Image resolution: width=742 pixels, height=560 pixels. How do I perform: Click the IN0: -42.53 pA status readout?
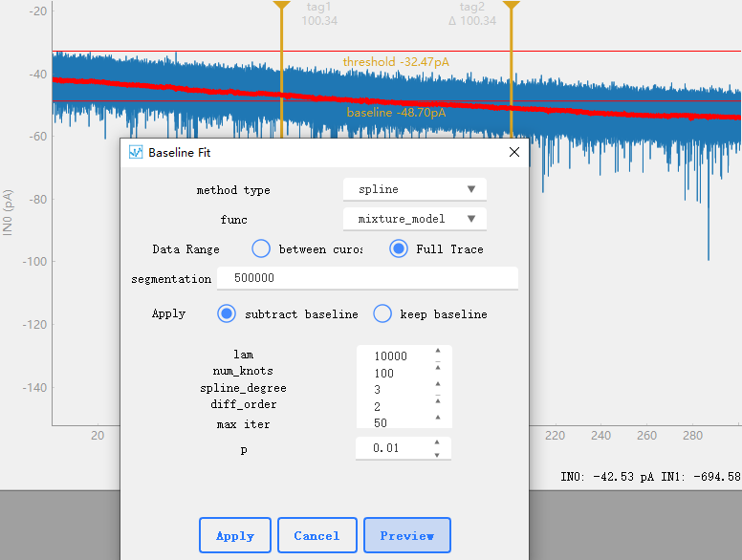click(607, 476)
